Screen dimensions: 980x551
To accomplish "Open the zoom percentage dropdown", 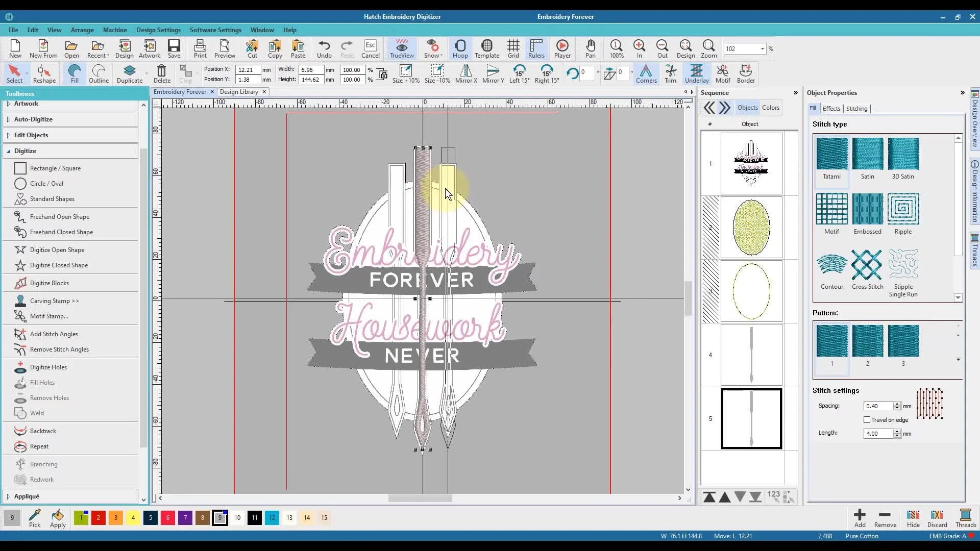I will point(762,49).
